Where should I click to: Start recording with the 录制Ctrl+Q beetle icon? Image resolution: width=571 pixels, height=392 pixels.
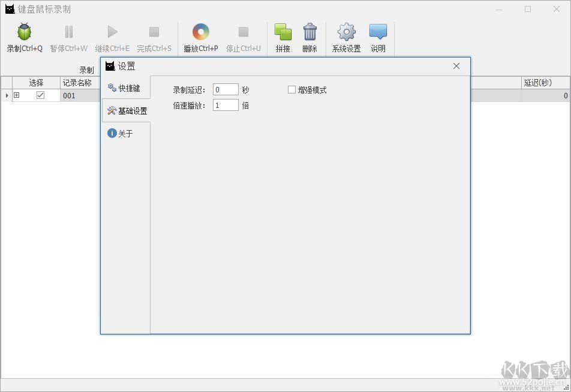pyautogui.click(x=23, y=32)
